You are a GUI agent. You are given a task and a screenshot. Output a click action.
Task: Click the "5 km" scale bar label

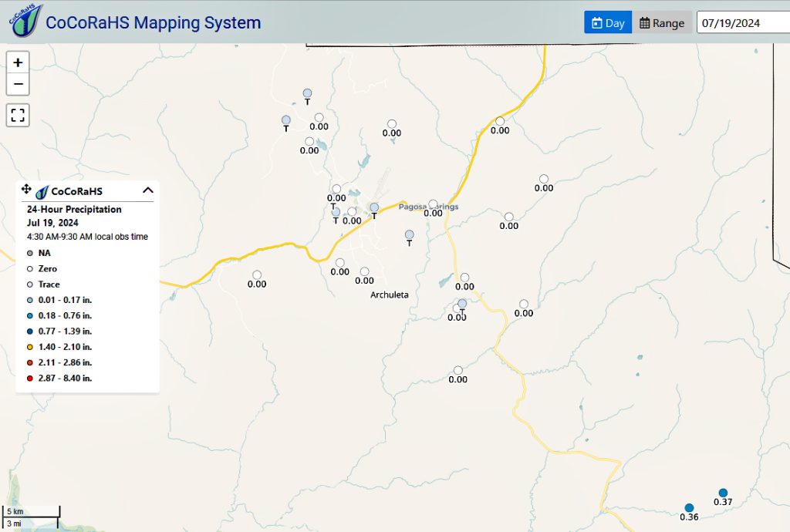pyautogui.click(x=15, y=511)
